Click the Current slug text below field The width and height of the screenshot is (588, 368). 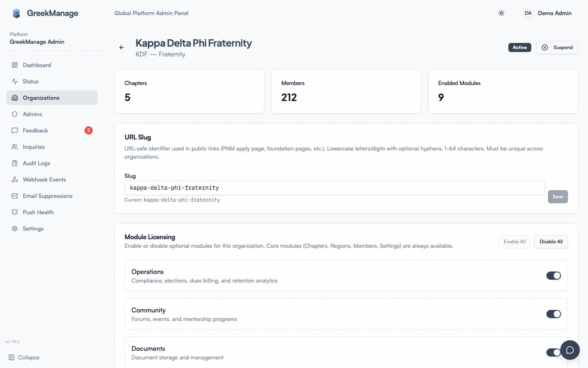[x=172, y=200]
